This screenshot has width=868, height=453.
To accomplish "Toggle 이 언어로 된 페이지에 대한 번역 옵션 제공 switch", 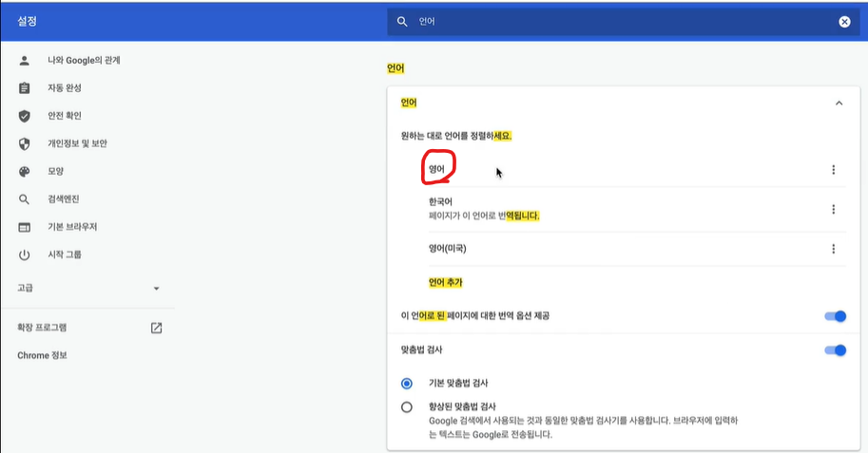I will point(836,316).
